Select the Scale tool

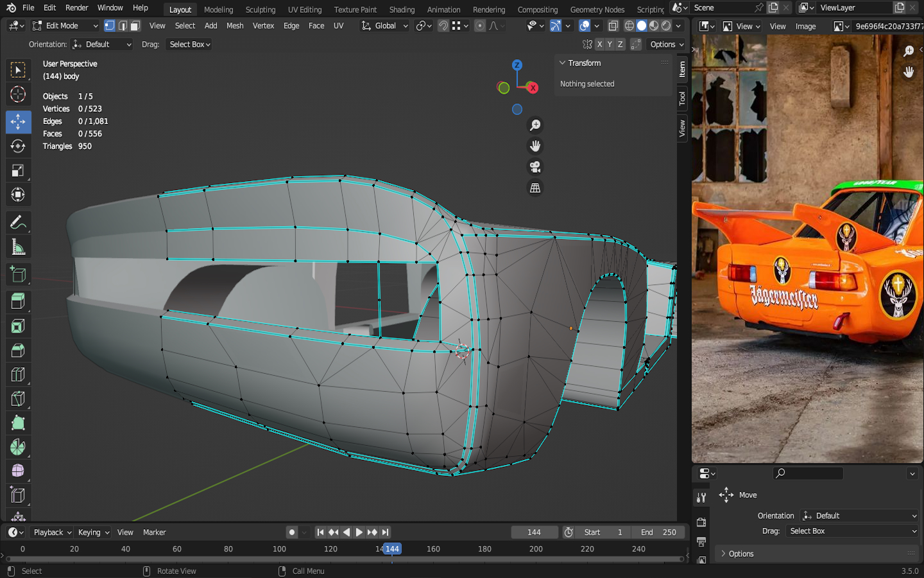18,170
